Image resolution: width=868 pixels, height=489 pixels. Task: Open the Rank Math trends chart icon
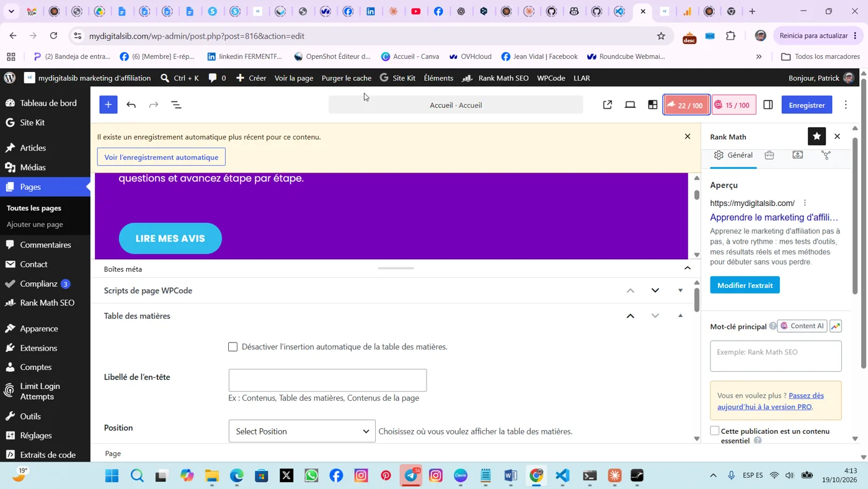click(835, 326)
